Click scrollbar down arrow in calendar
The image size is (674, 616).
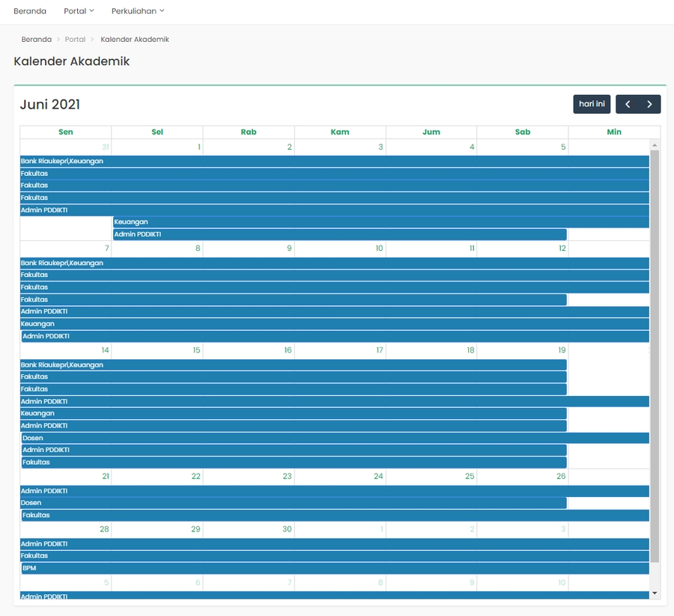coord(655,593)
